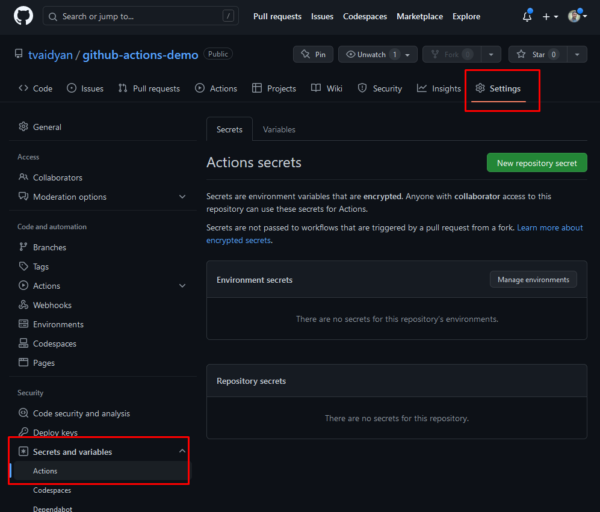Open the repository Actions tab

[216, 88]
